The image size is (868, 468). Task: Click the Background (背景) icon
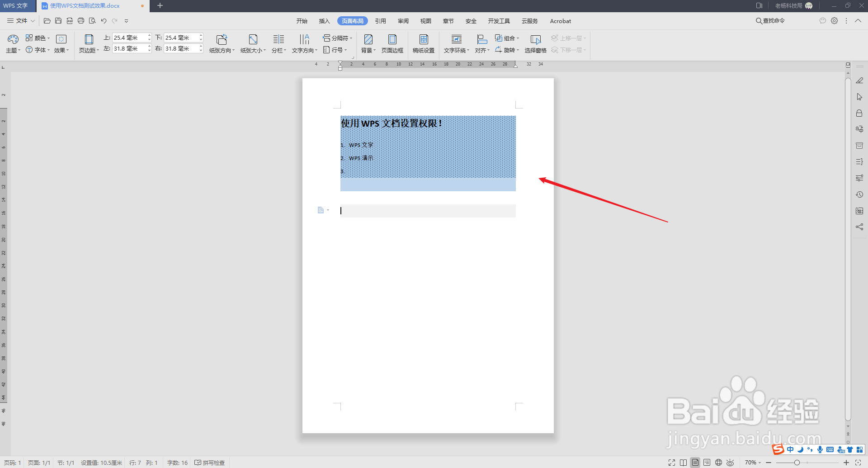[x=368, y=39]
